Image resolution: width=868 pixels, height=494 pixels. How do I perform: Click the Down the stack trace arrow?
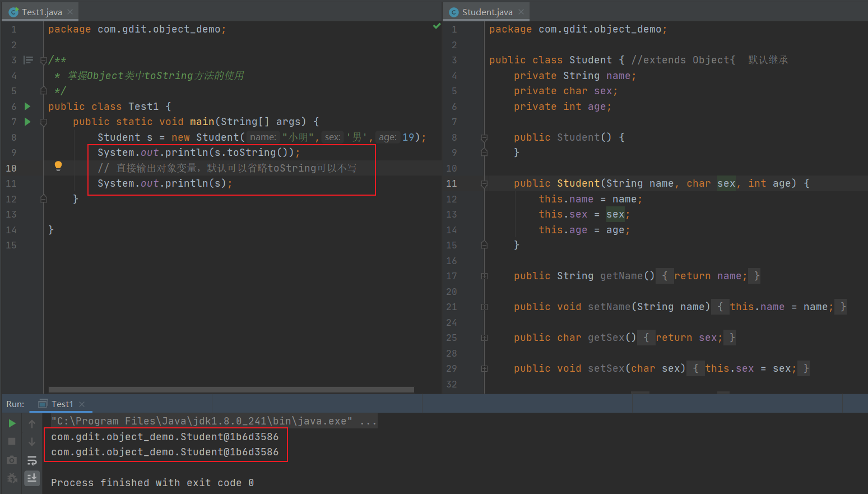click(x=32, y=442)
